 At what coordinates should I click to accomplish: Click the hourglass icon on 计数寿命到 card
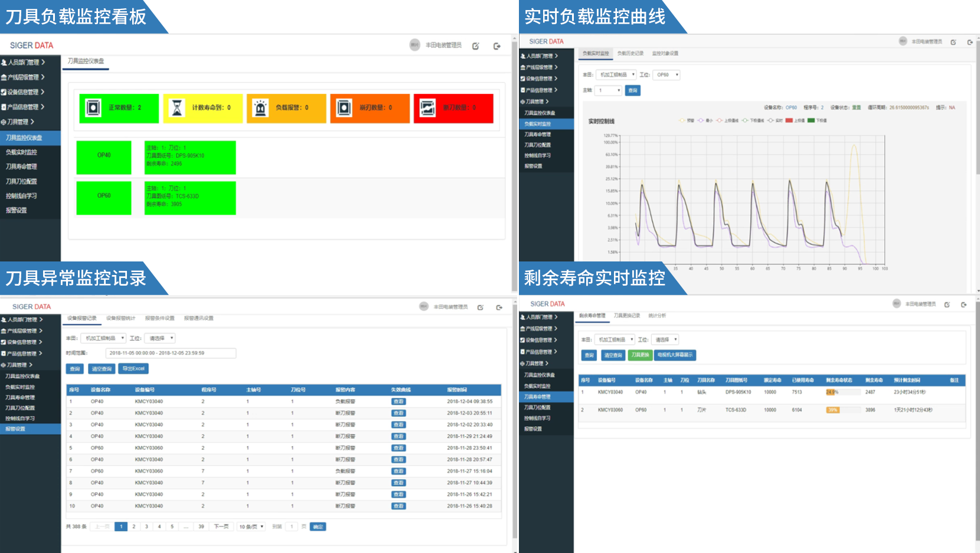pyautogui.click(x=177, y=108)
